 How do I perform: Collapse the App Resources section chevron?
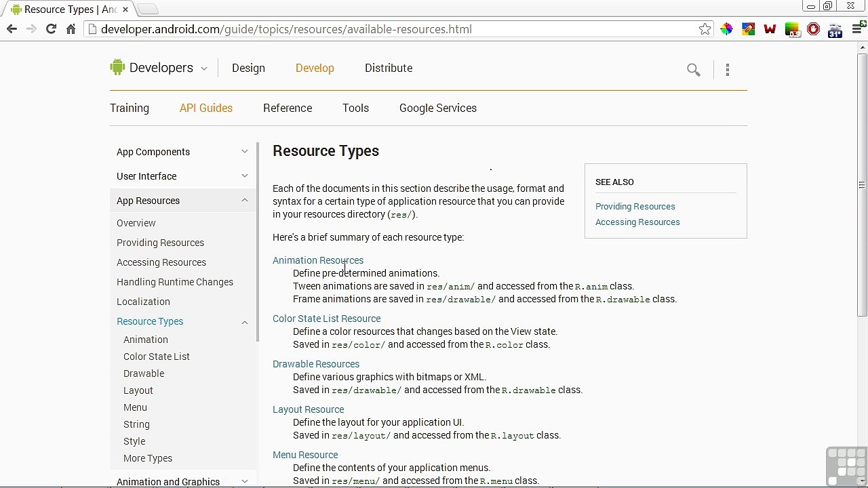(x=245, y=201)
